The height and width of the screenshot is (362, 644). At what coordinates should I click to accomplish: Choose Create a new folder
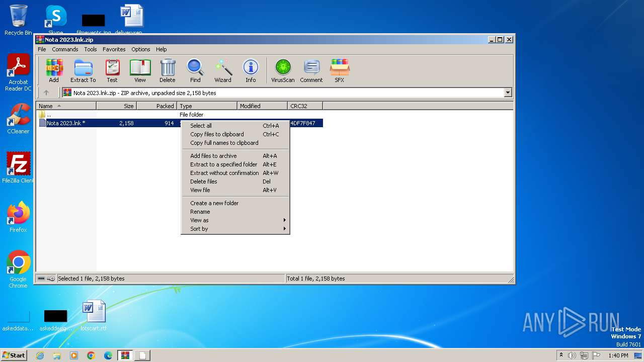(235, 203)
